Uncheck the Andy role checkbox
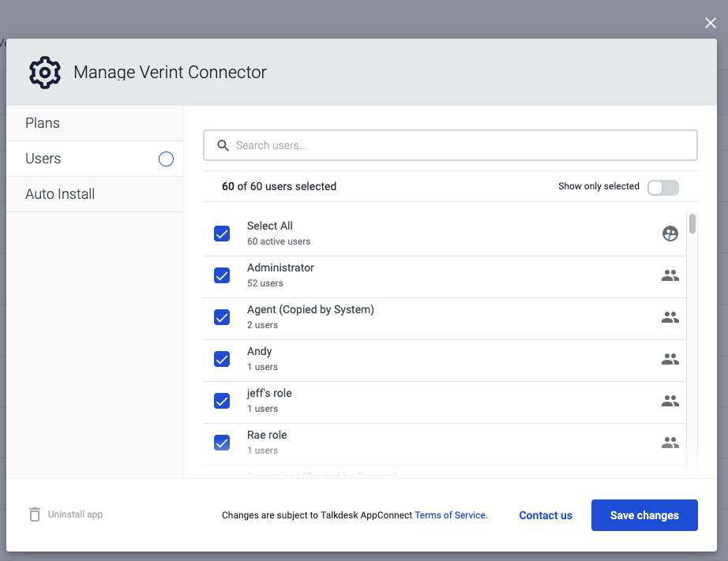The width and height of the screenshot is (728, 561). click(222, 359)
